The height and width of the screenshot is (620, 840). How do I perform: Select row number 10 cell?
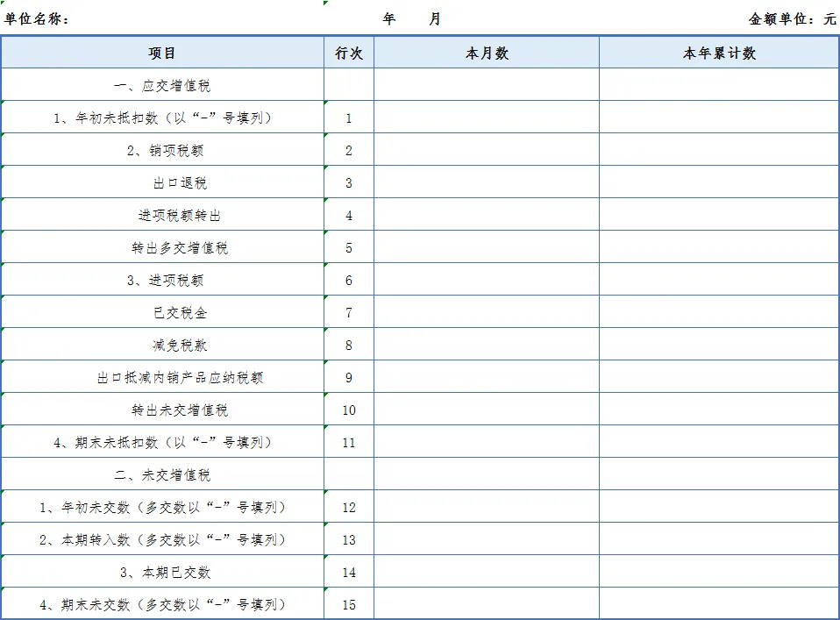pos(349,410)
